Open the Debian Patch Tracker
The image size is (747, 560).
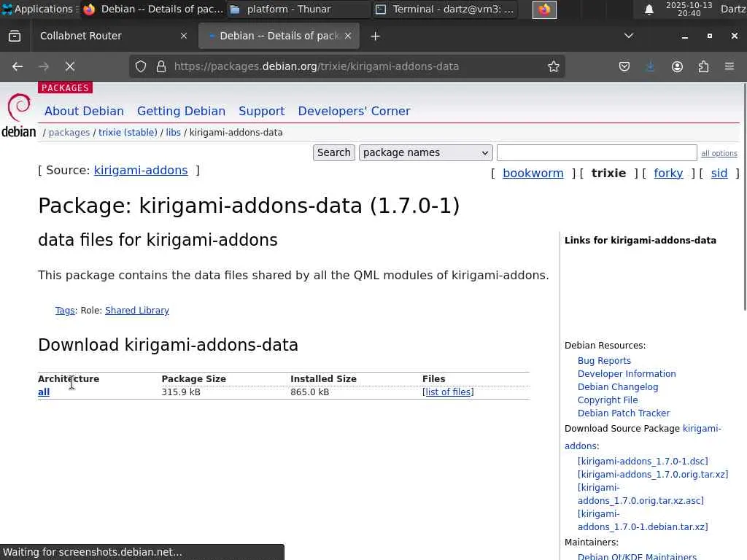coord(624,413)
